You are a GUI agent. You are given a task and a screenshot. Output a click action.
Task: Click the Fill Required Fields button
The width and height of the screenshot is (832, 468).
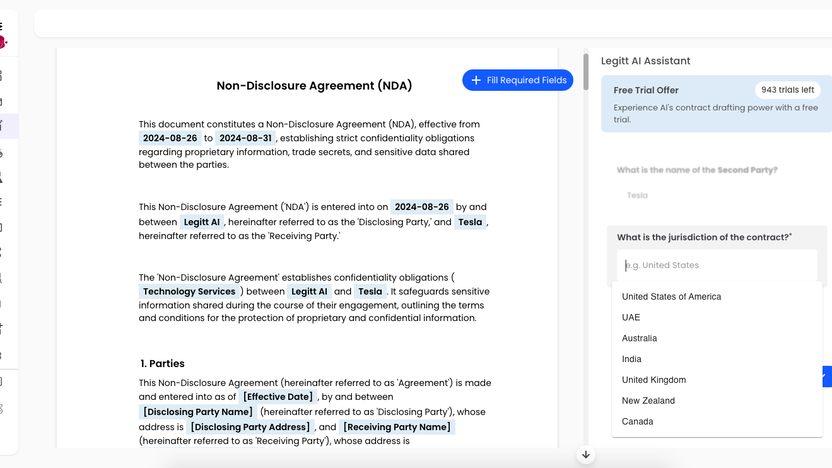(x=517, y=80)
